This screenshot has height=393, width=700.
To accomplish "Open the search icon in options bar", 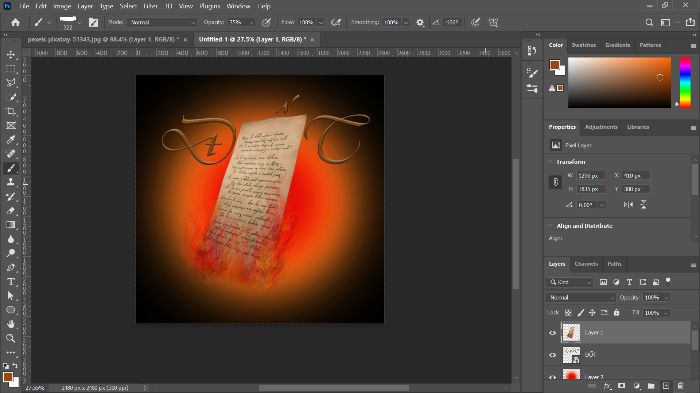I will point(649,22).
